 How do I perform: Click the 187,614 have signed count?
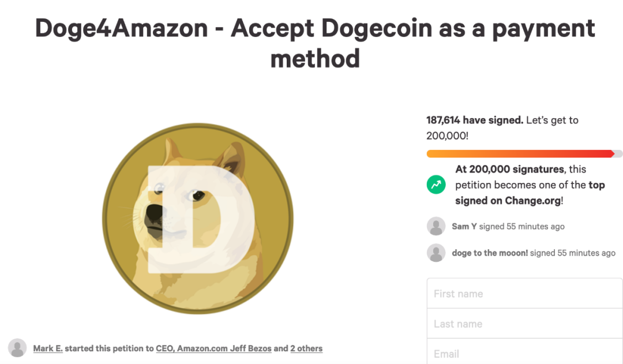pos(475,121)
